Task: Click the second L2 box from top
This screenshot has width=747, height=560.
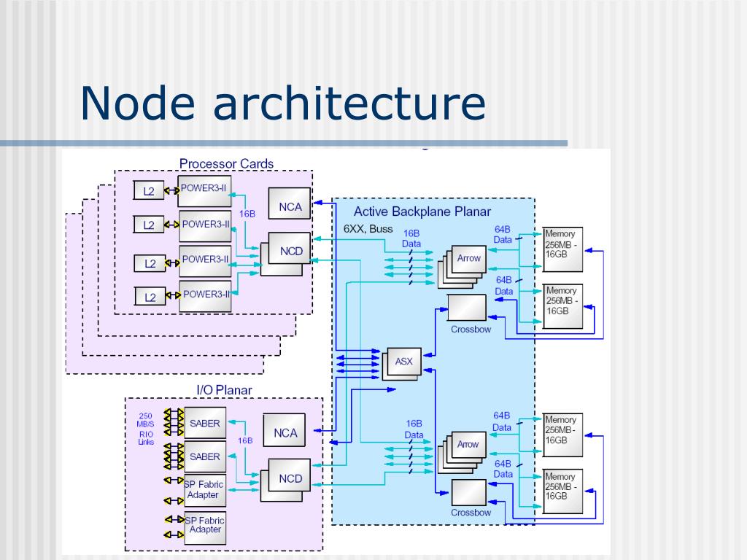Action: pos(149,225)
